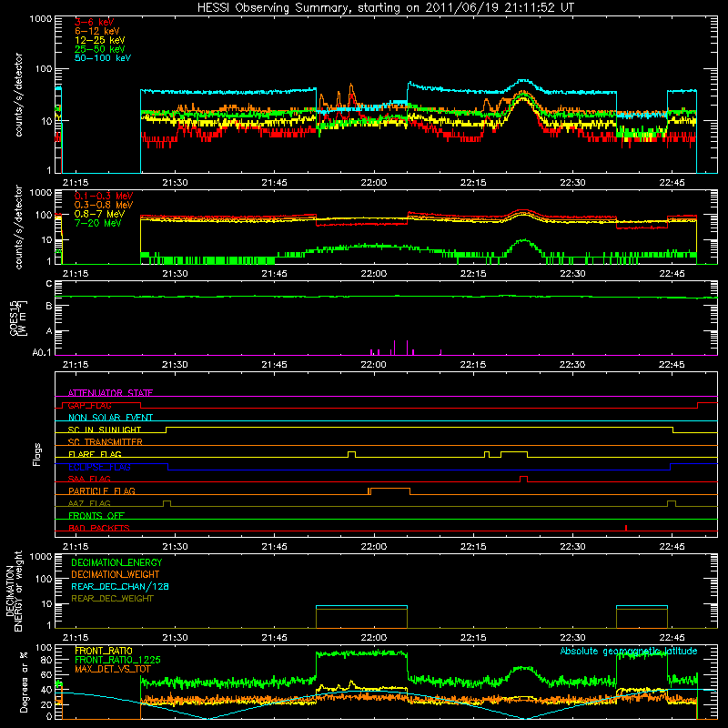Click the SC_TRANSMITTER flag label

coord(106,441)
